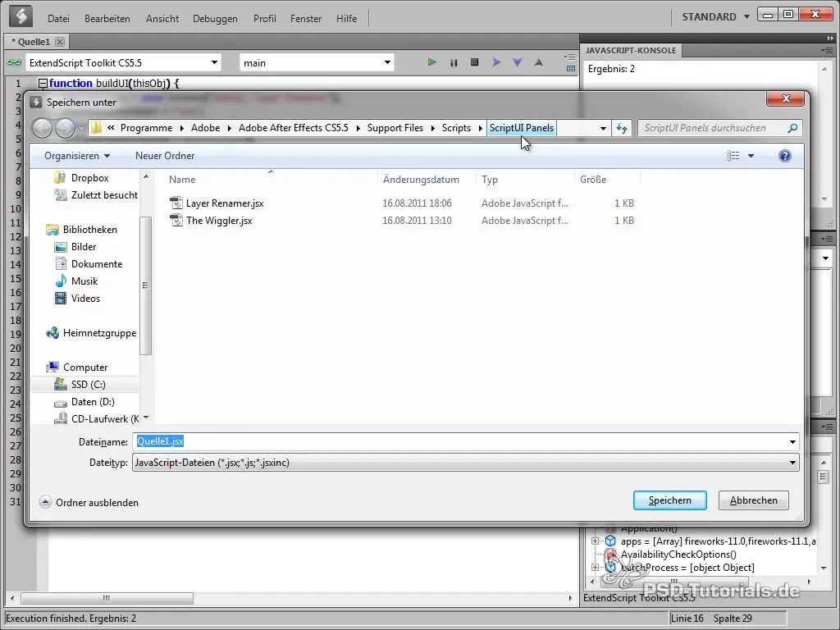This screenshot has height=630, width=840.
Task: Collapse folders with Ordner ausblenden
Action: (x=89, y=503)
